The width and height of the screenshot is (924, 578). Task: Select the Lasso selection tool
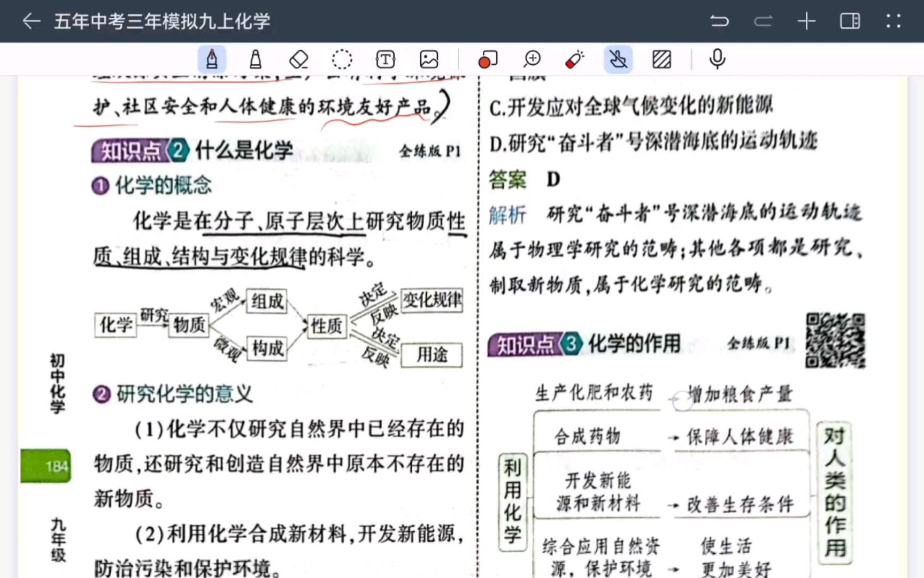tap(342, 59)
